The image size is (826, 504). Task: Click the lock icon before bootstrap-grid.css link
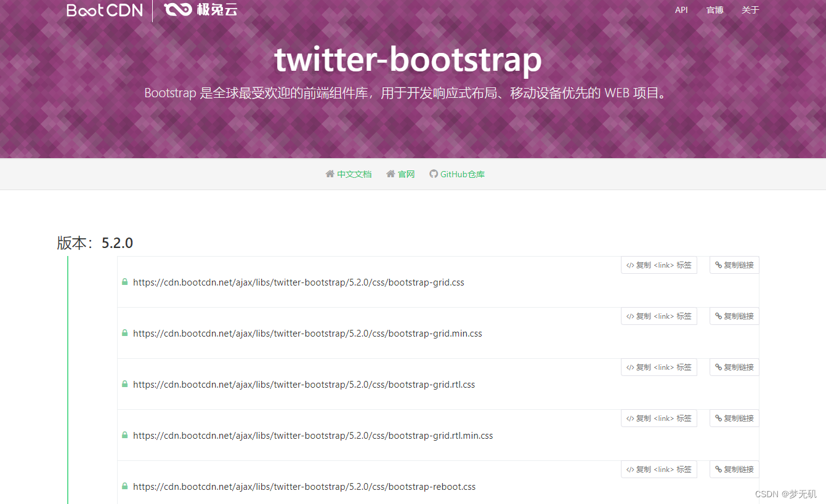point(124,282)
